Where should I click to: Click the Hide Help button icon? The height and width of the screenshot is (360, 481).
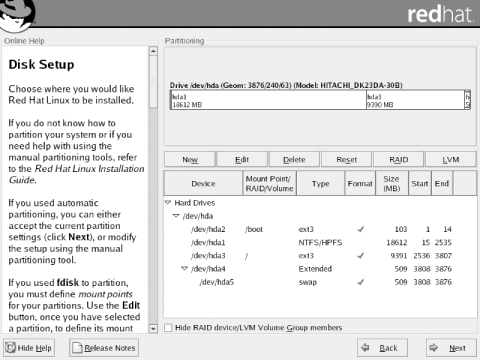(x=10, y=348)
